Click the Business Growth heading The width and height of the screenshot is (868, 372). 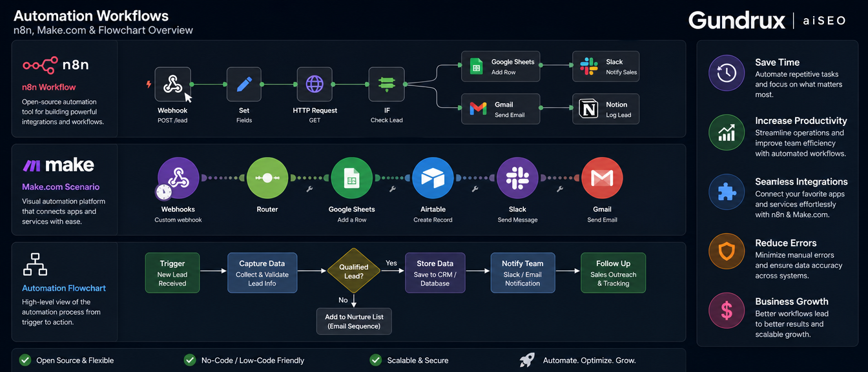792,301
